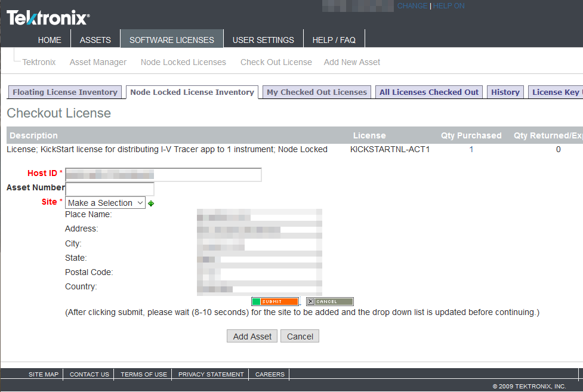Open the Asset Manager submenu link

98,62
